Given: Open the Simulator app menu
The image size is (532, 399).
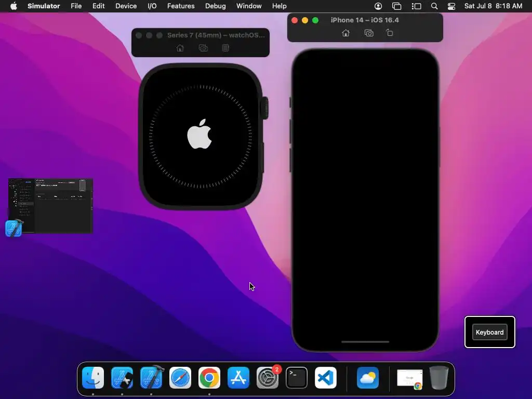Looking at the screenshot, I should coord(44,6).
